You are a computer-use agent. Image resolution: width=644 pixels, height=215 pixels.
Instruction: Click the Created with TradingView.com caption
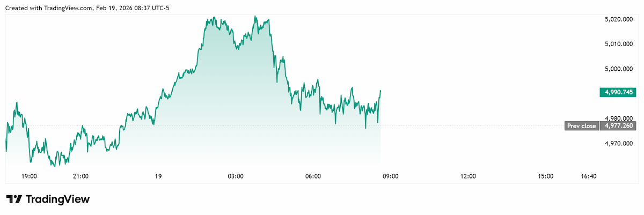tap(86, 7)
